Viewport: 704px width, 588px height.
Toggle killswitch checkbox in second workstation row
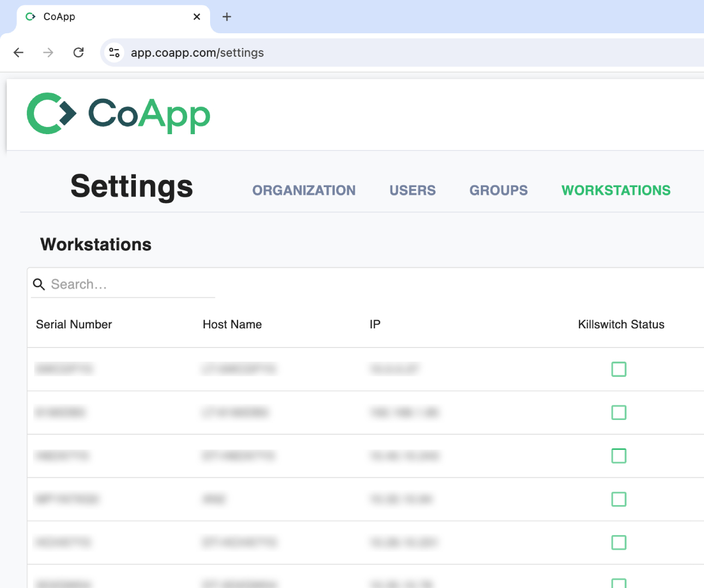tap(619, 412)
